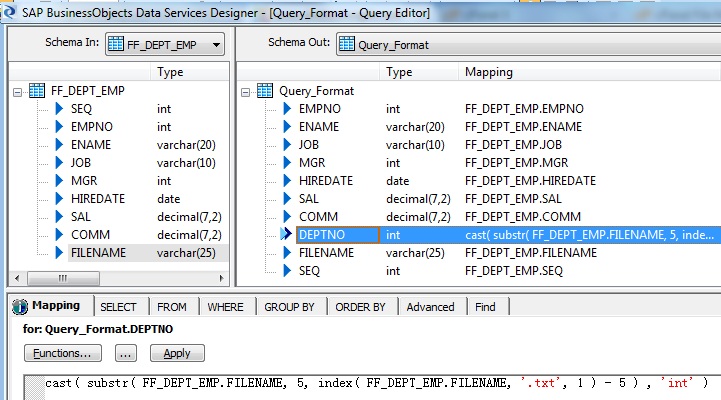The height and width of the screenshot is (400, 721).
Task: Switch to the Advanced tab
Action: [x=432, y=307]
